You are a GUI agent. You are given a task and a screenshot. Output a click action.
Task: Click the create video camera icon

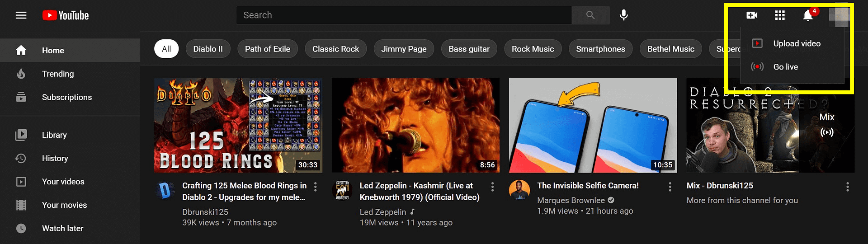coord(752,15)
